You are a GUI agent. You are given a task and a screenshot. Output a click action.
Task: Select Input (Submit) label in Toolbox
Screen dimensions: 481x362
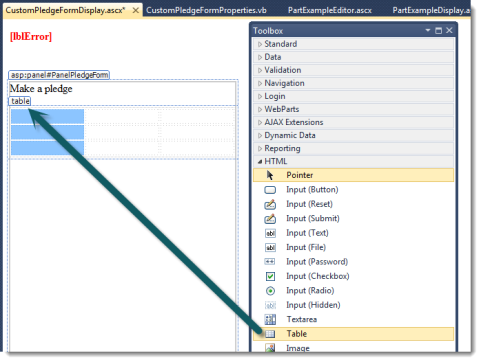(313, 218)
